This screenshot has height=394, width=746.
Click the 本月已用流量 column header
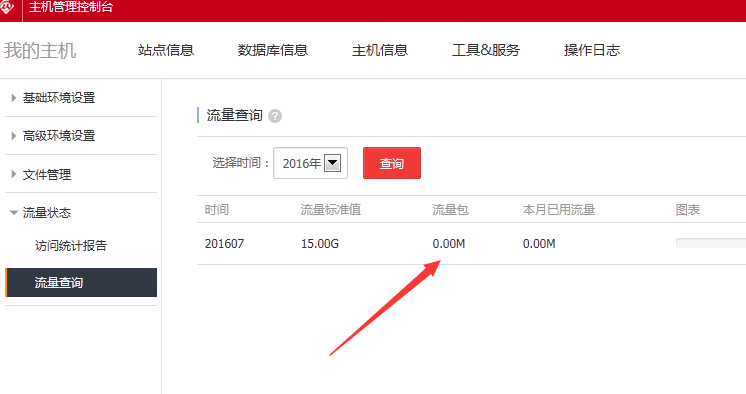coord(559,209)
